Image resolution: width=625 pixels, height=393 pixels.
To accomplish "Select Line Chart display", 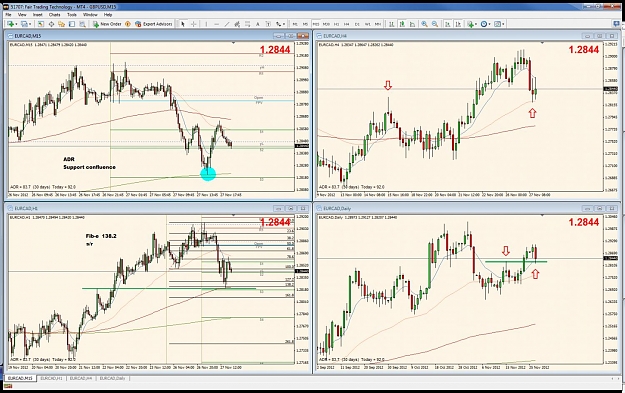I will (x=413, y=24).
